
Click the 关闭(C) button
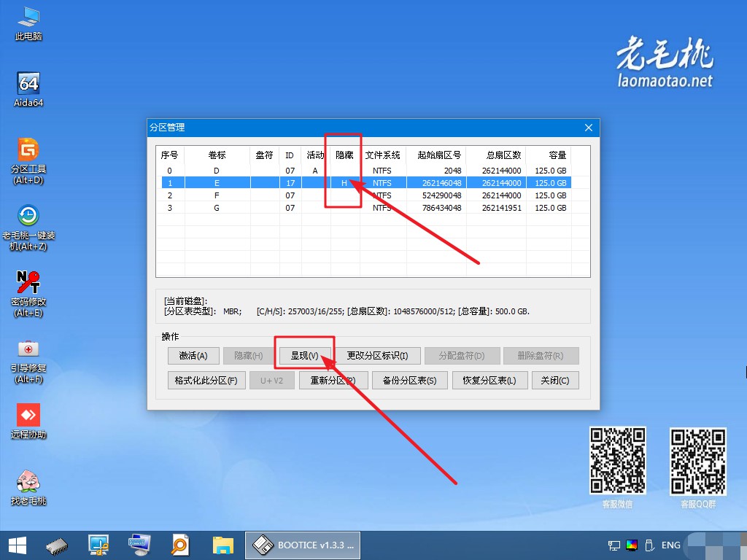point(555,381)
